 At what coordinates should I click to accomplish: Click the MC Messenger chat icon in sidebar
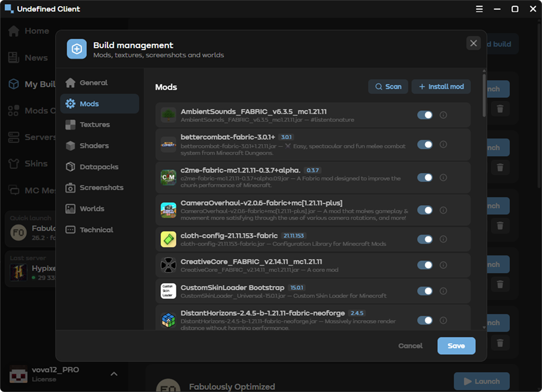tap(14, 190)
